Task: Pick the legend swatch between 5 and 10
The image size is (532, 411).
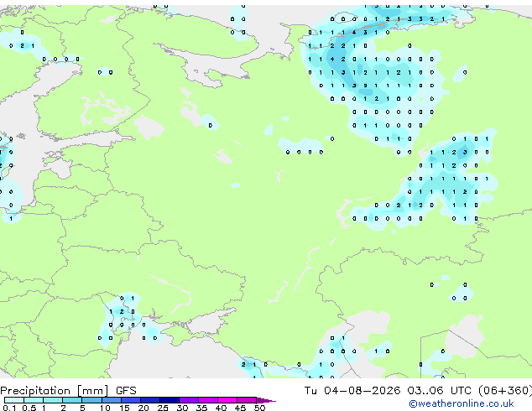Action: click(x=91, y=400)
